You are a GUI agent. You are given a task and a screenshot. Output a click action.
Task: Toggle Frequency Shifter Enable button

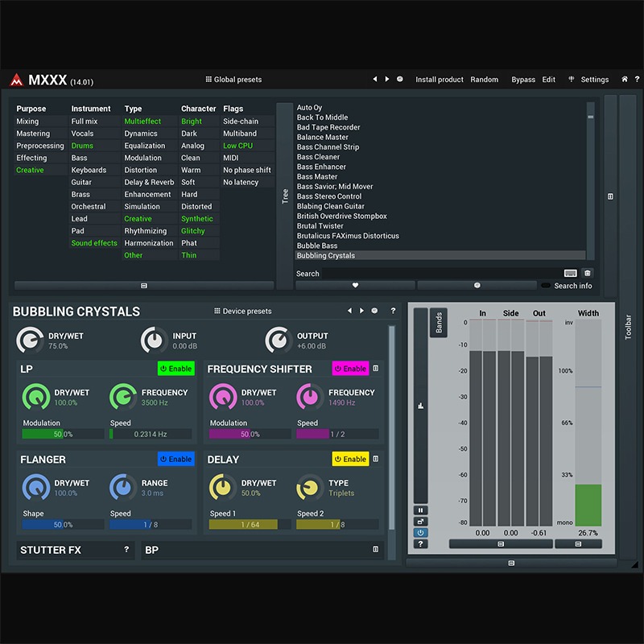point(350,369)
